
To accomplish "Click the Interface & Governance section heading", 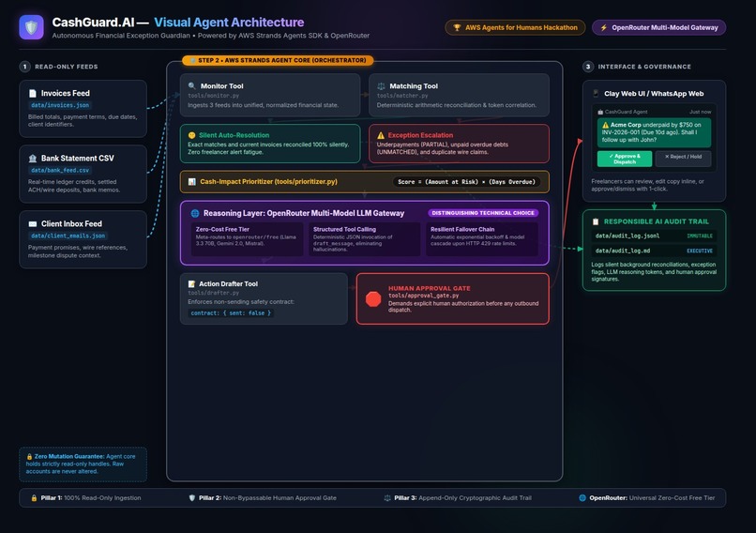I will [x=644, y=67].
